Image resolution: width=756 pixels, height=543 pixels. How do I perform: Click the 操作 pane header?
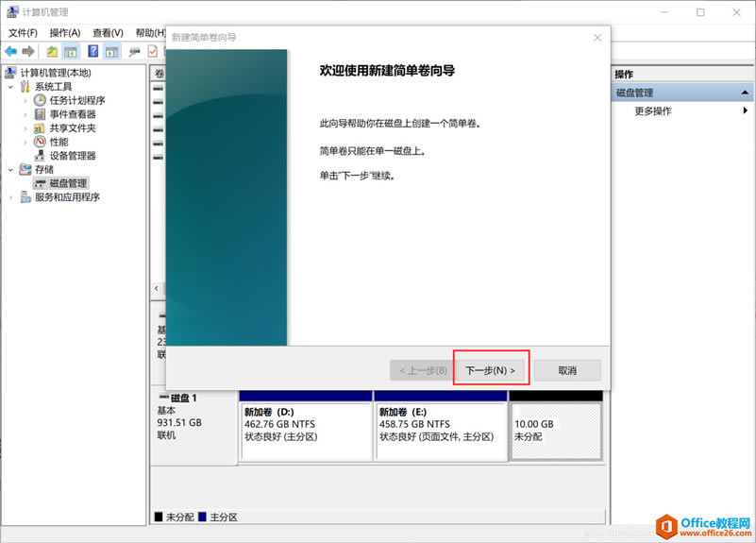coord(624,75)
